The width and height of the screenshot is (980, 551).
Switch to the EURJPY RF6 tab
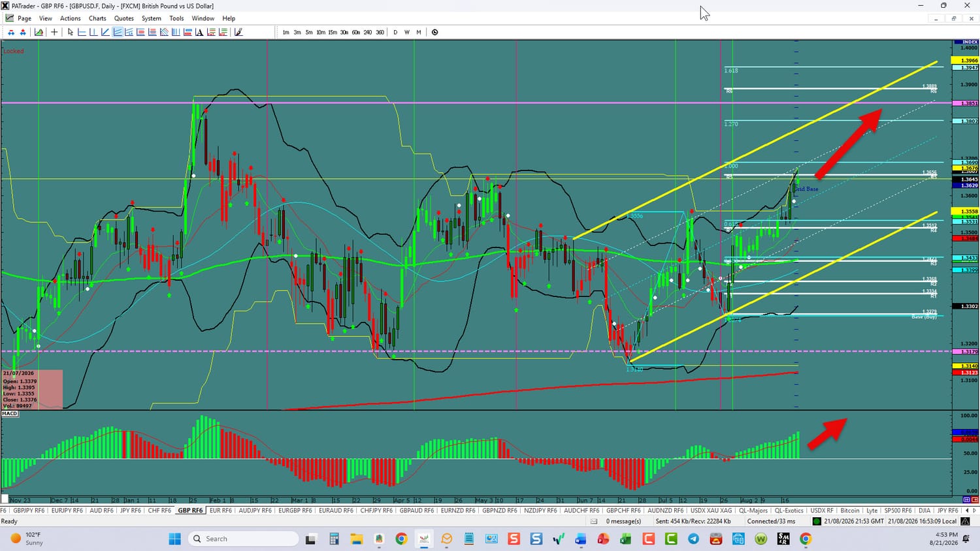click(x=67, y=511)
